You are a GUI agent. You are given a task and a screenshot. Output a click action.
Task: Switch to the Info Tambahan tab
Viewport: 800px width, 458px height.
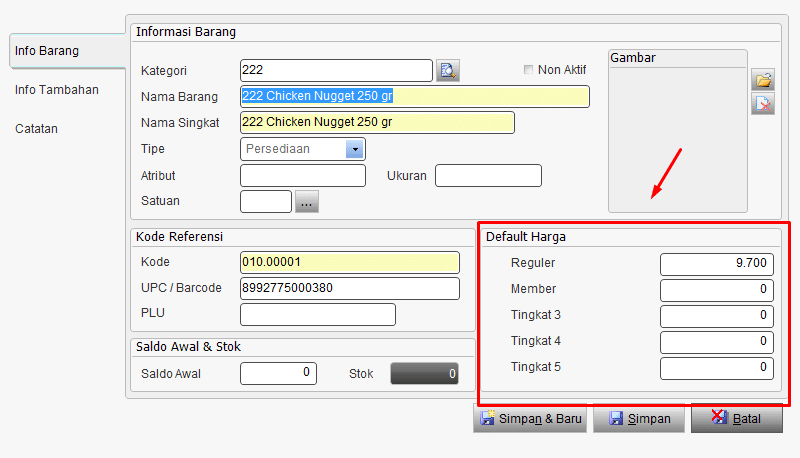pos(57,90)
